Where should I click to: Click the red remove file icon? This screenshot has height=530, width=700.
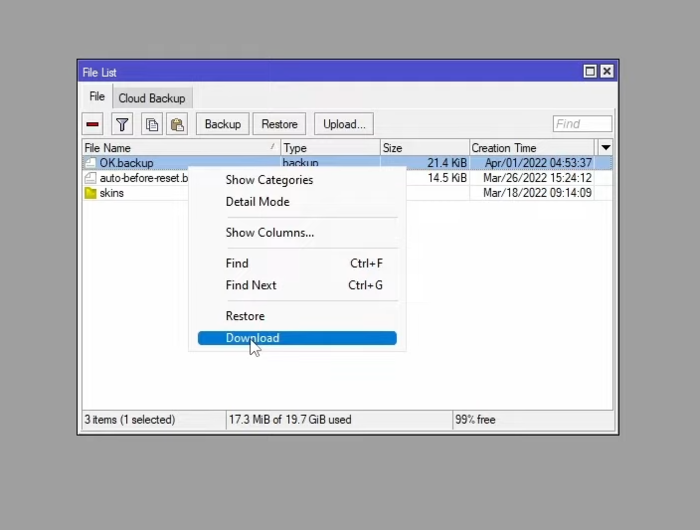point(93,124)
